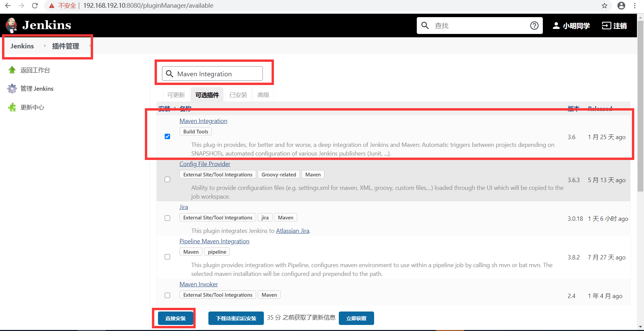Switch to the 可更新 tab

pos(176,95)
